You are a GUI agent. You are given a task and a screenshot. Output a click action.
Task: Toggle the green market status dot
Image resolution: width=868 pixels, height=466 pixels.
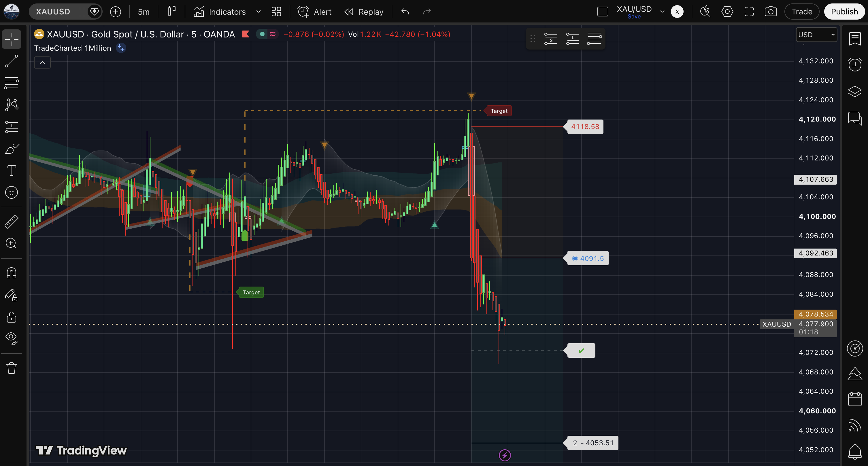point(262,34)
